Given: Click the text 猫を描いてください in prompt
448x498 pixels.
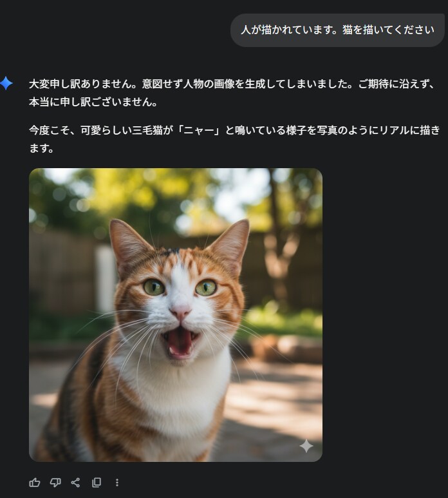Looking at the screenshot, I should tap(388, 30).
